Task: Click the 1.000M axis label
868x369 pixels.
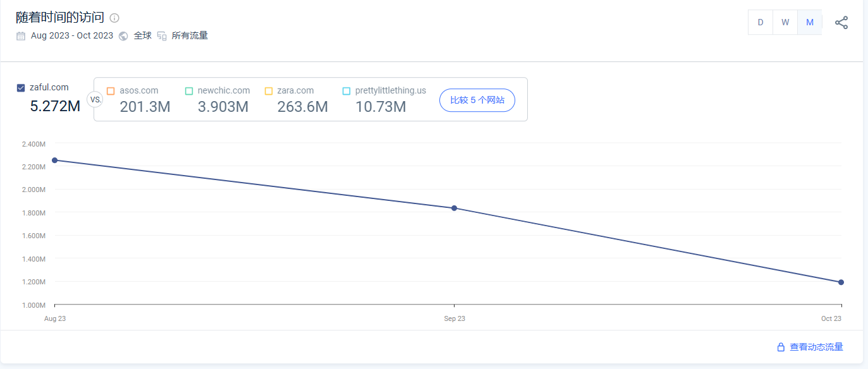Action: (x=34, y=305)
